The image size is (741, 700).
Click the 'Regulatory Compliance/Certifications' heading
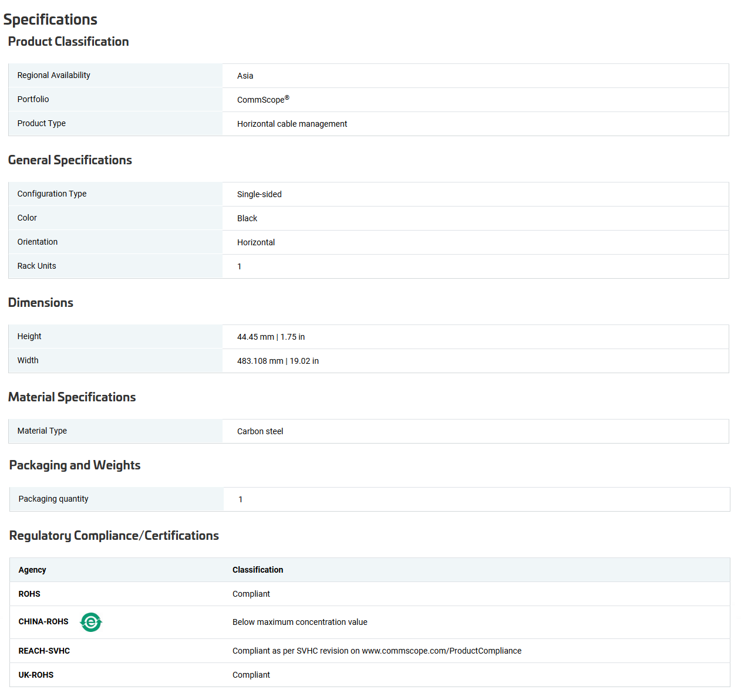[x=114, y=536]
